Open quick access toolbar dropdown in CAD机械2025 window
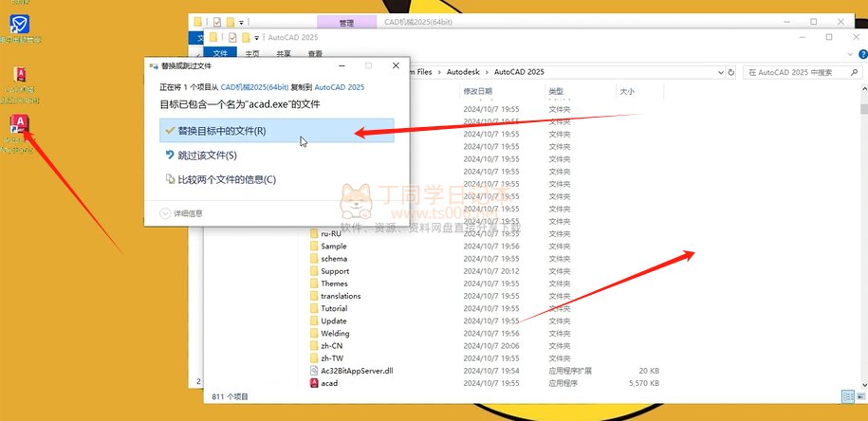Viewport: 868px width, 421px height. [241, 23]
